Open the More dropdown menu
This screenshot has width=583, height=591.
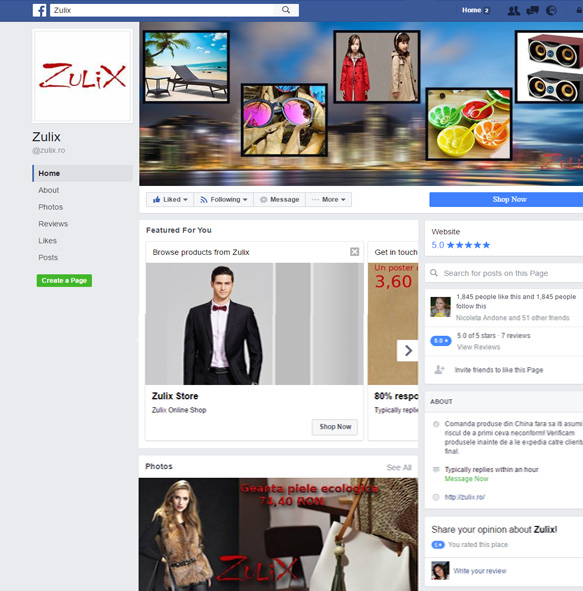click(x=329, y=199)
